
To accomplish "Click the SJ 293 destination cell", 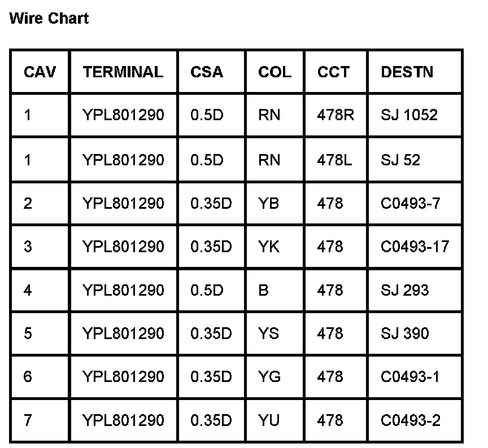I will click(x=405, y=290).
